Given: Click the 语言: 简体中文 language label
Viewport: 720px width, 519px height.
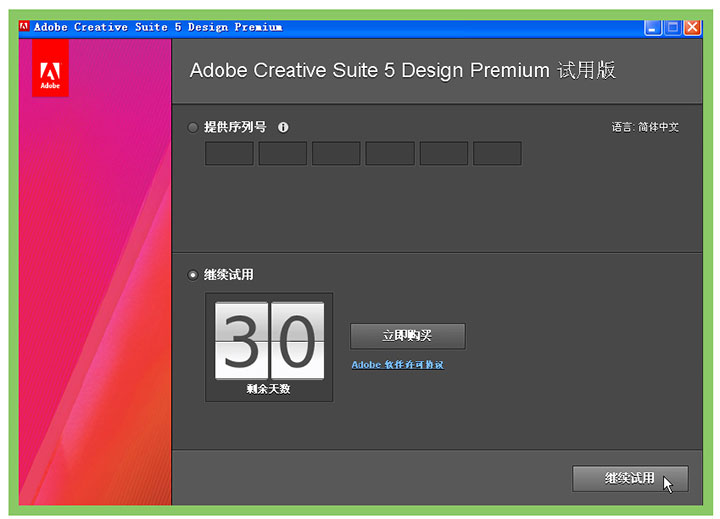Looking at the screenshot, I should (645, 127).
